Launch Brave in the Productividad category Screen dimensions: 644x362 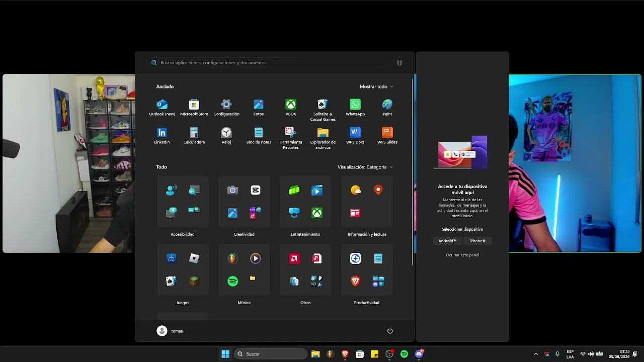click(356, 281)
